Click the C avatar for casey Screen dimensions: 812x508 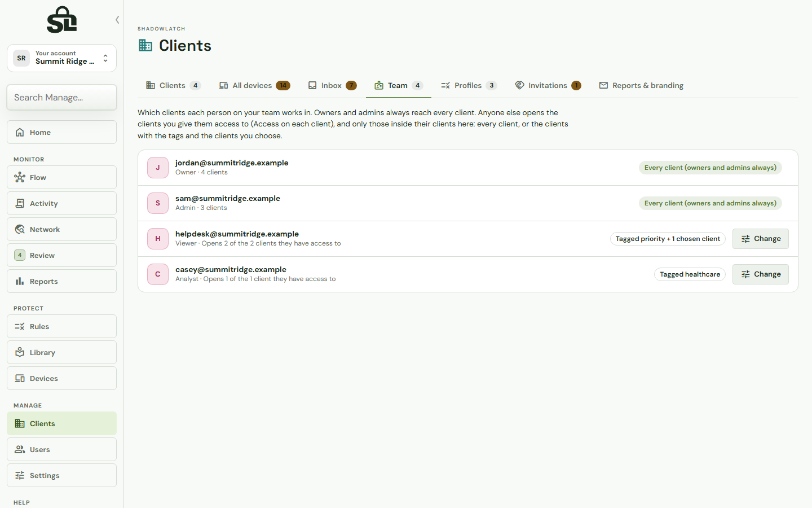tap(158, 274)
